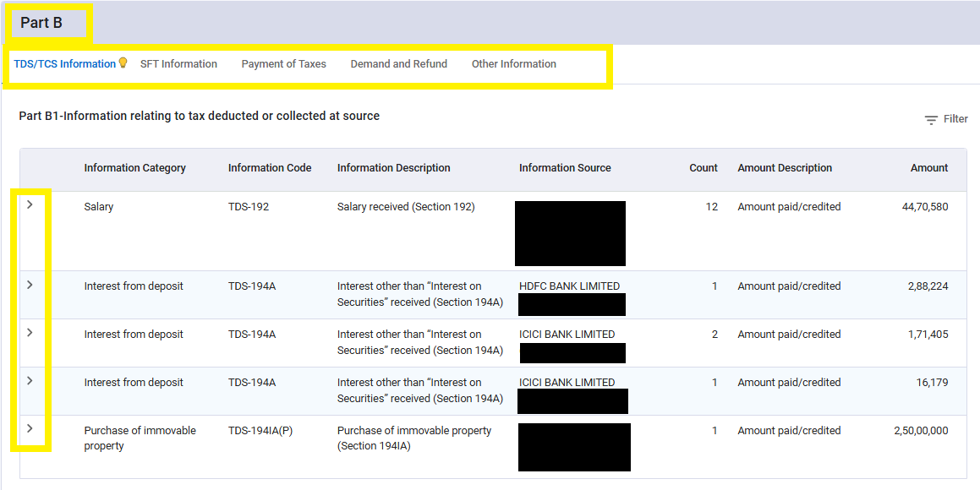
Task: Click the Information Description column header
Action: tap(394, 168)
